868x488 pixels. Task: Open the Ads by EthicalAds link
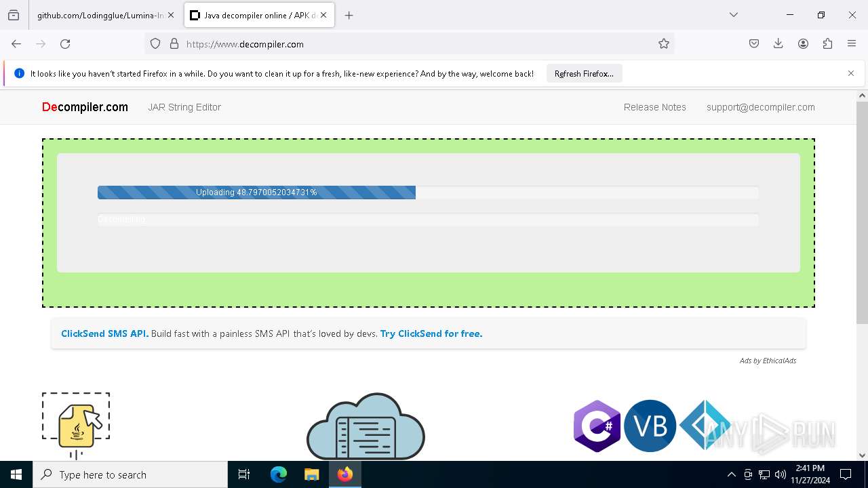(x=768, y=361)
